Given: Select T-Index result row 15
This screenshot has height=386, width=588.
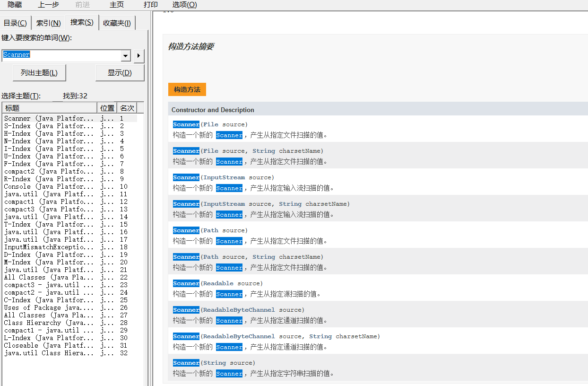Looking at the screenshot, I should [x=70, y=224].
